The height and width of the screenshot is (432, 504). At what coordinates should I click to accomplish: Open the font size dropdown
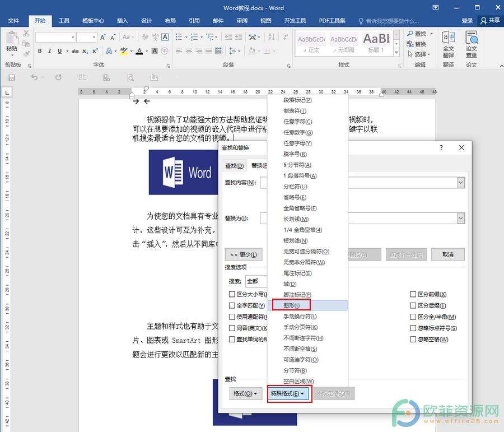click(94, 38)
